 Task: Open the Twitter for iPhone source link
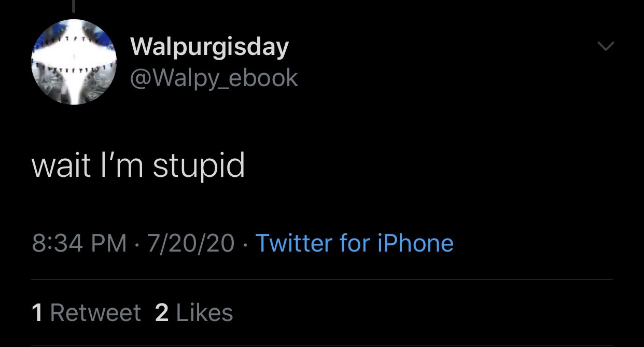pos(355,243)
